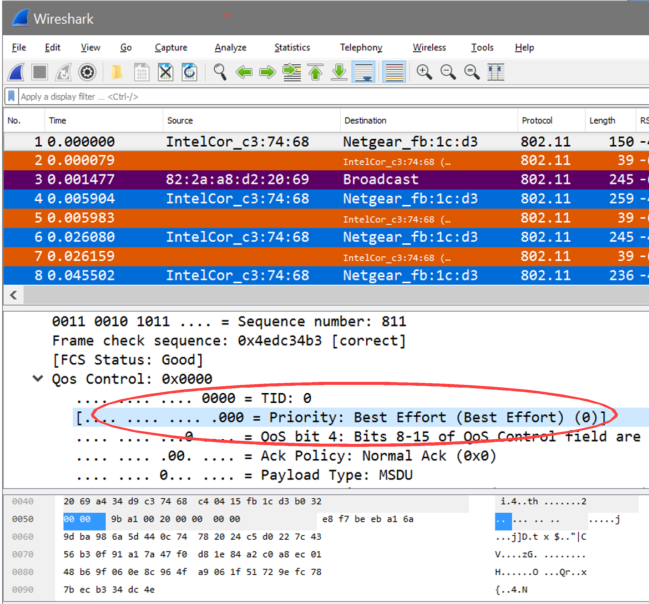Toggle auto-scroll during live capture
649x604 pixels.
point(363,72)
